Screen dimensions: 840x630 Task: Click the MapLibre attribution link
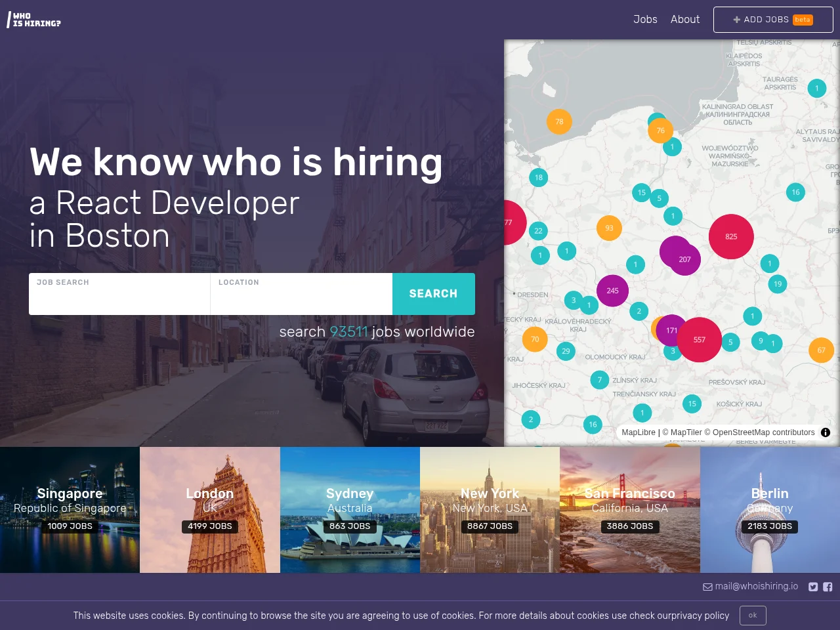click(x=639, y=432)
